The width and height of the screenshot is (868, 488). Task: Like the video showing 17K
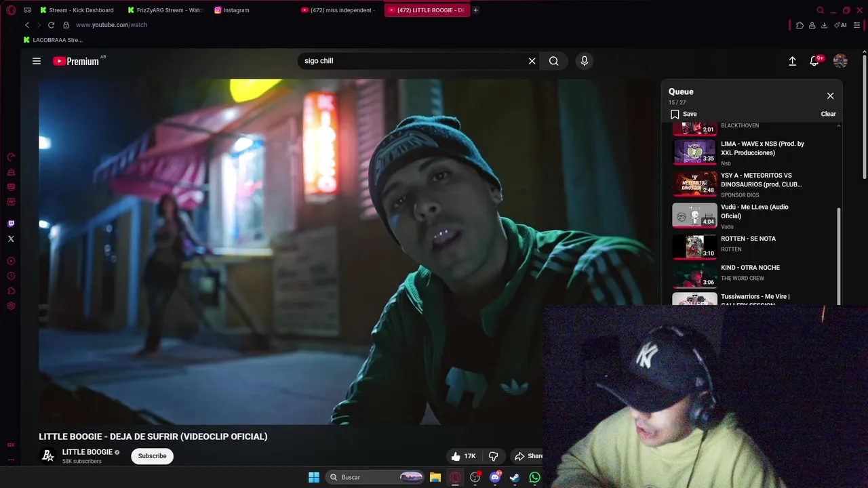464,456
